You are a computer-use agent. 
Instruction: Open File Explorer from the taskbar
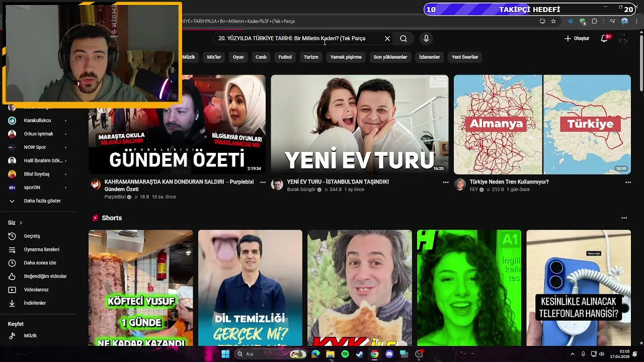coord(330,354)
